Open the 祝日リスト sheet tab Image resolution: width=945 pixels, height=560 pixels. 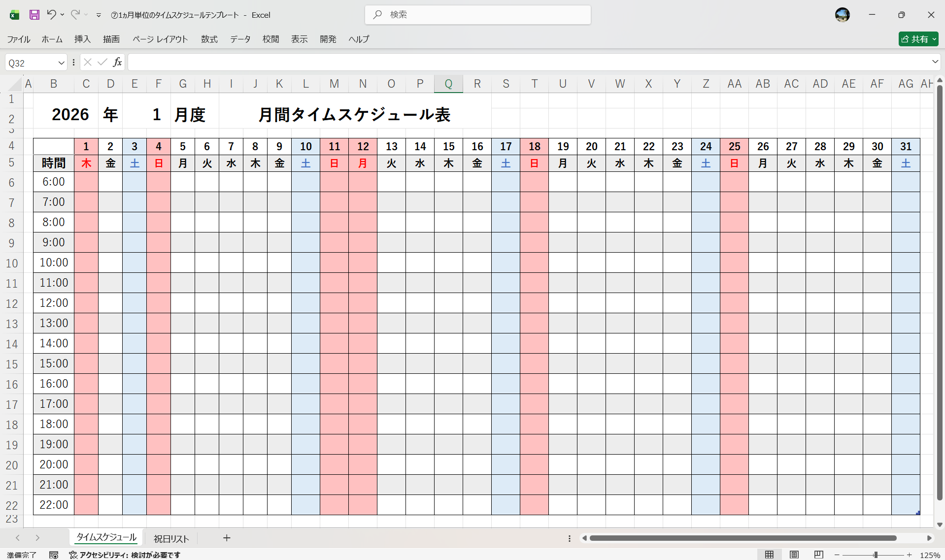point(170,538)
